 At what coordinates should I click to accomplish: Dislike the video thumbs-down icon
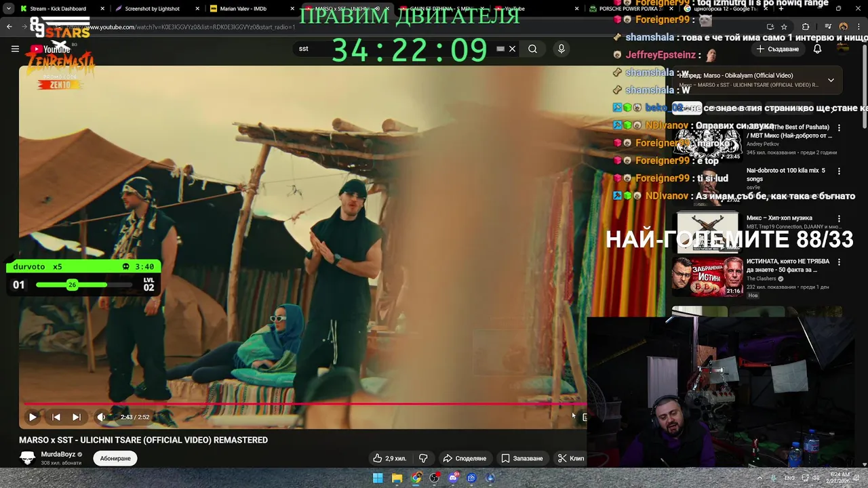(423, 458)
